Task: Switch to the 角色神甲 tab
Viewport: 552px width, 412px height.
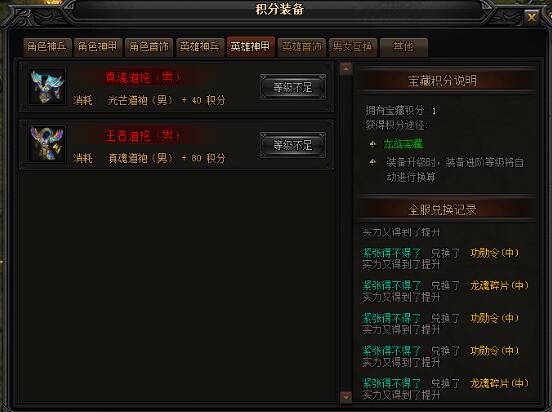Action: [x=98, y=47]
